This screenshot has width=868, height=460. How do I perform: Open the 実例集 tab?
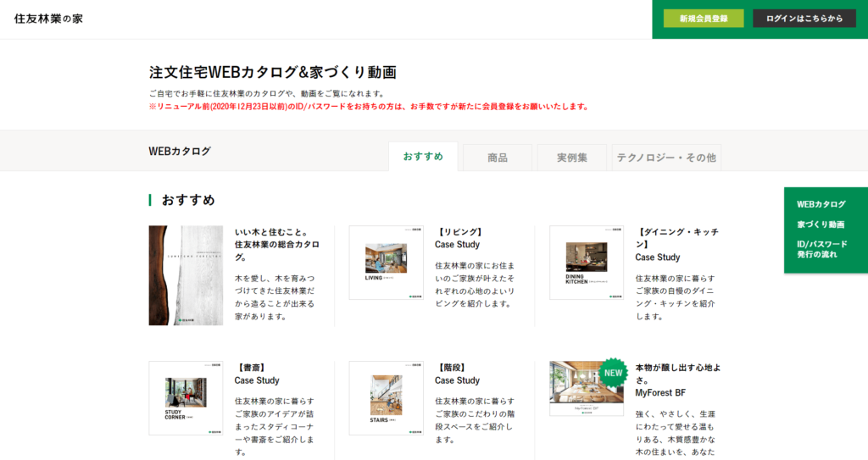click(x=572, y=158)
